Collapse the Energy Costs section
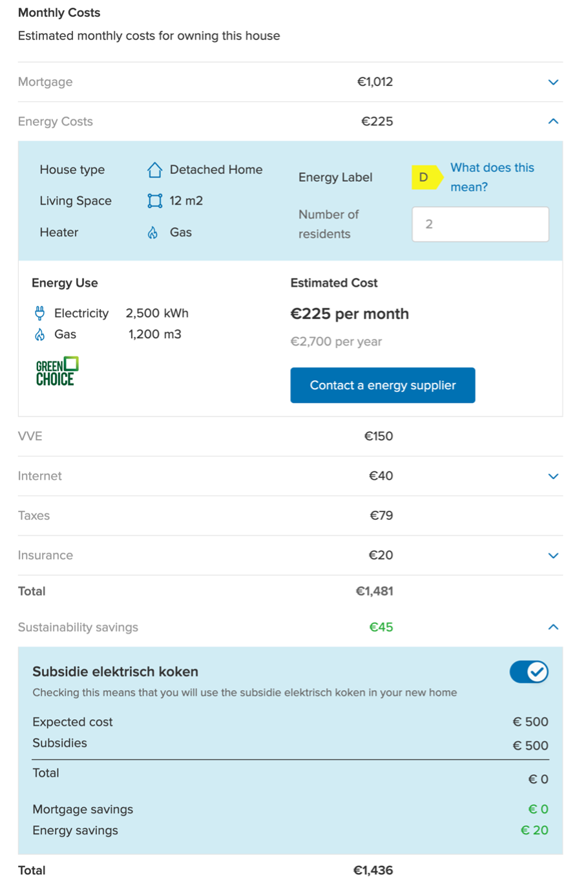 coord(553,122)
